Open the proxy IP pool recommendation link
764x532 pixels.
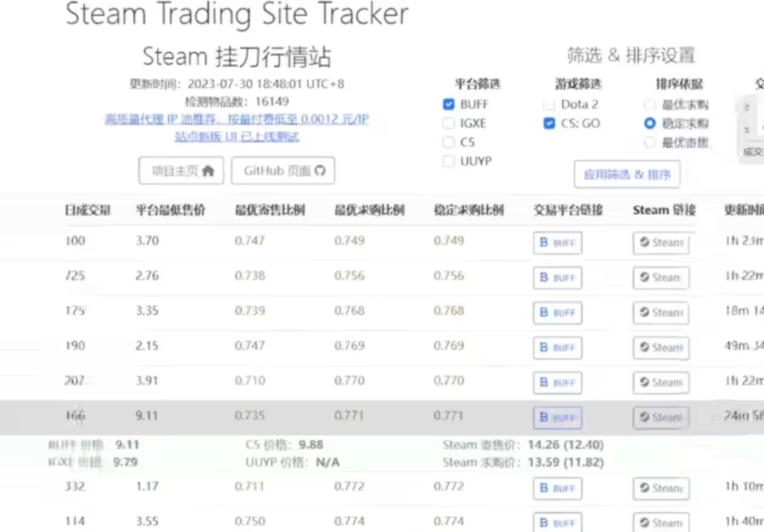[237, 119]
